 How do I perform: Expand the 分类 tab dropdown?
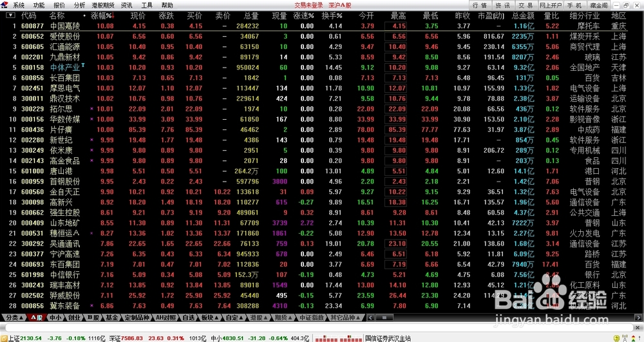coord(14,318)
